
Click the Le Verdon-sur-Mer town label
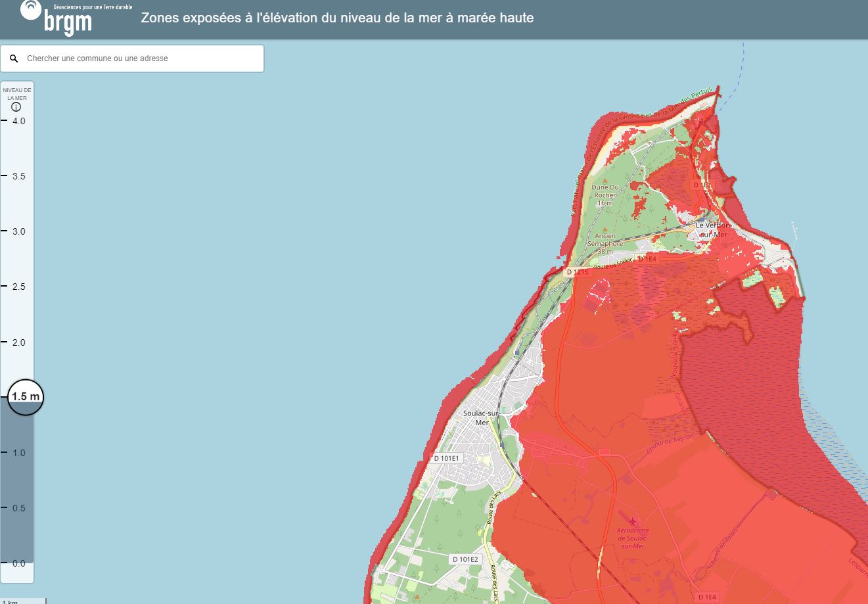coord(713,229)
